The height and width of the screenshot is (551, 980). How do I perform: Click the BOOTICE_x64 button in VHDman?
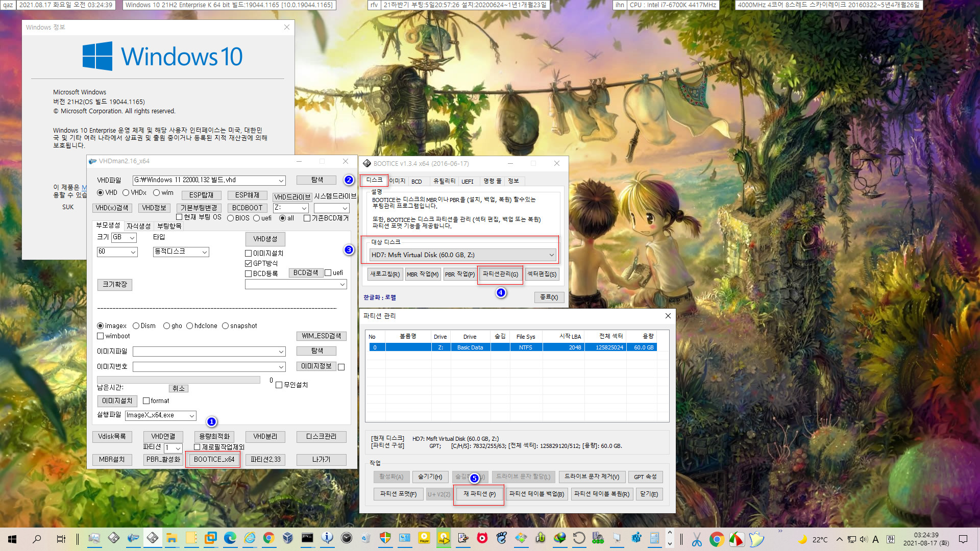tap(214, 460)
